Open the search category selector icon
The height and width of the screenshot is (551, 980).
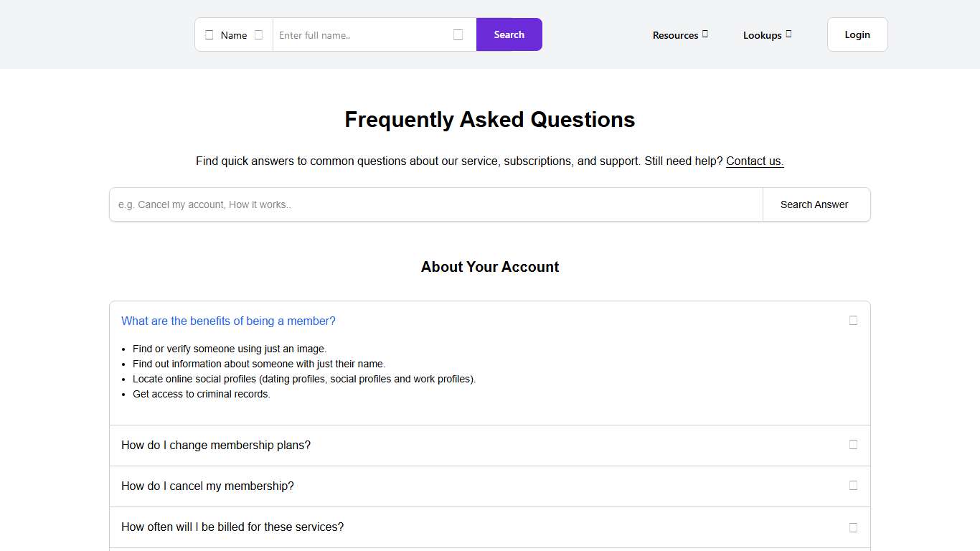(x=258, y=34)
